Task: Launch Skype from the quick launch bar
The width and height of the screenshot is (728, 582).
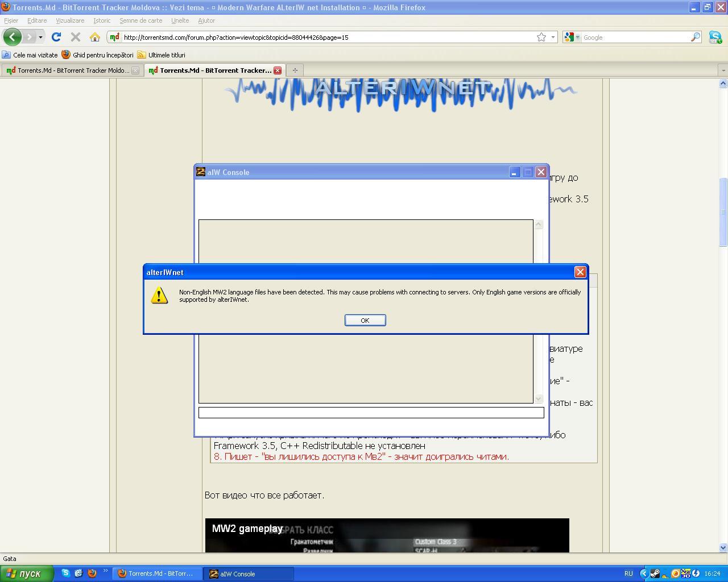Action: pos(65,573)
